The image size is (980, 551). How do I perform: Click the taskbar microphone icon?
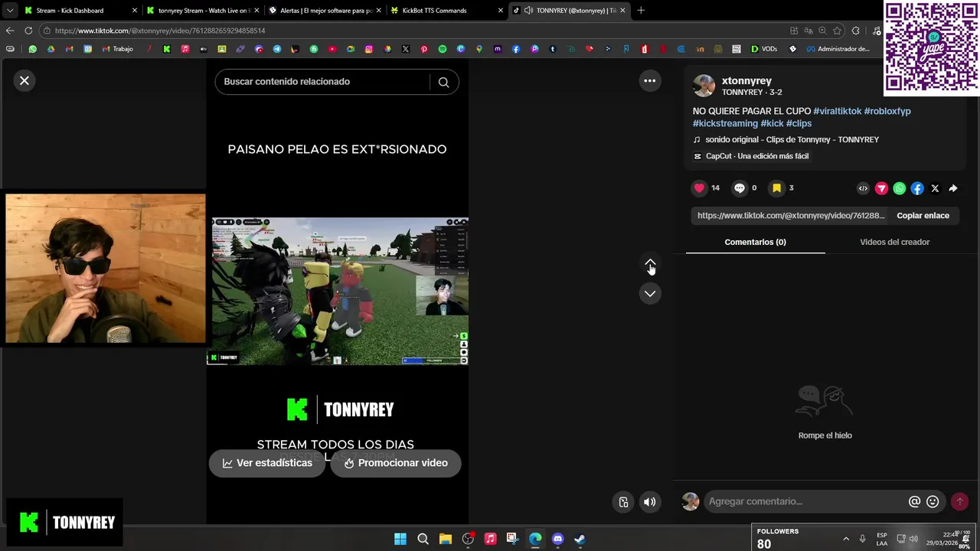pos(862,539)
